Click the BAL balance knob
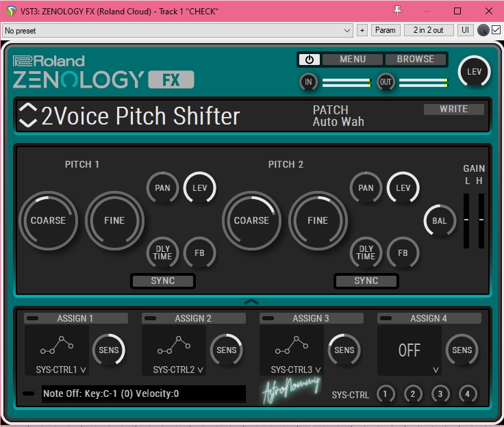Viewport: 504px width, 427px height. coord(440,221)
